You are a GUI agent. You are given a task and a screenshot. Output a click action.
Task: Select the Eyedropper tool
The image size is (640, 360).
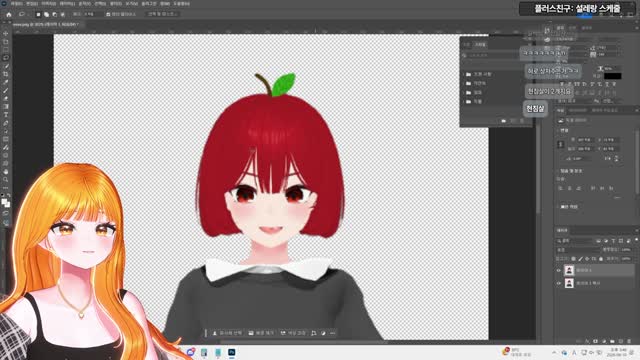click(x=6, y=82)
